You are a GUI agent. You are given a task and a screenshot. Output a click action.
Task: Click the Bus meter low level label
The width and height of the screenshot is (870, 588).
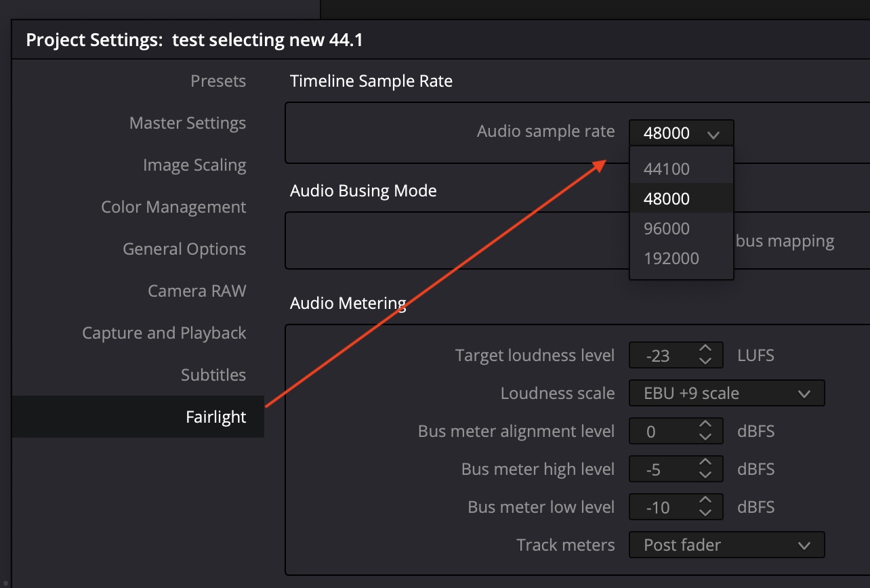(x=541, y=507)
